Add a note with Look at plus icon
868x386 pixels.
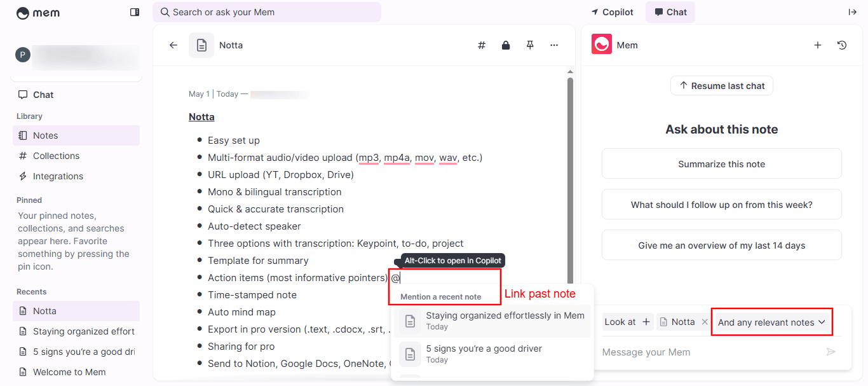[x=646, y=322]
